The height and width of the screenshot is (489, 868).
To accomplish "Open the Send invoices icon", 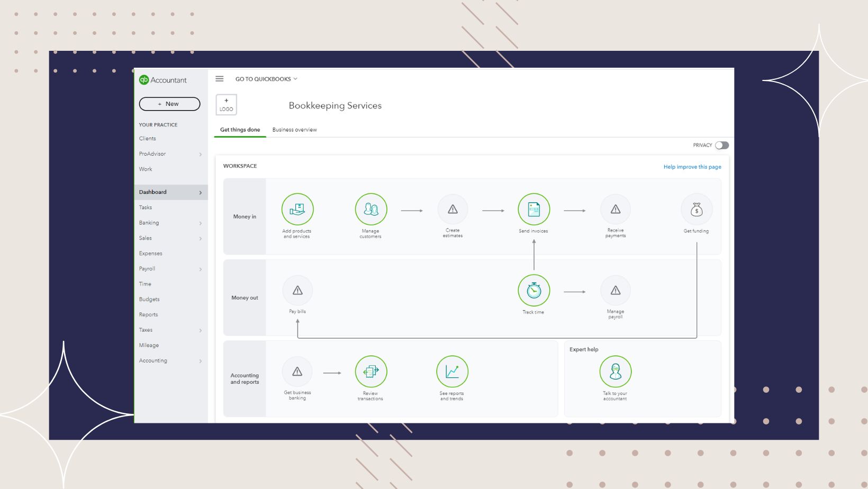I will (x=534, y=209).
